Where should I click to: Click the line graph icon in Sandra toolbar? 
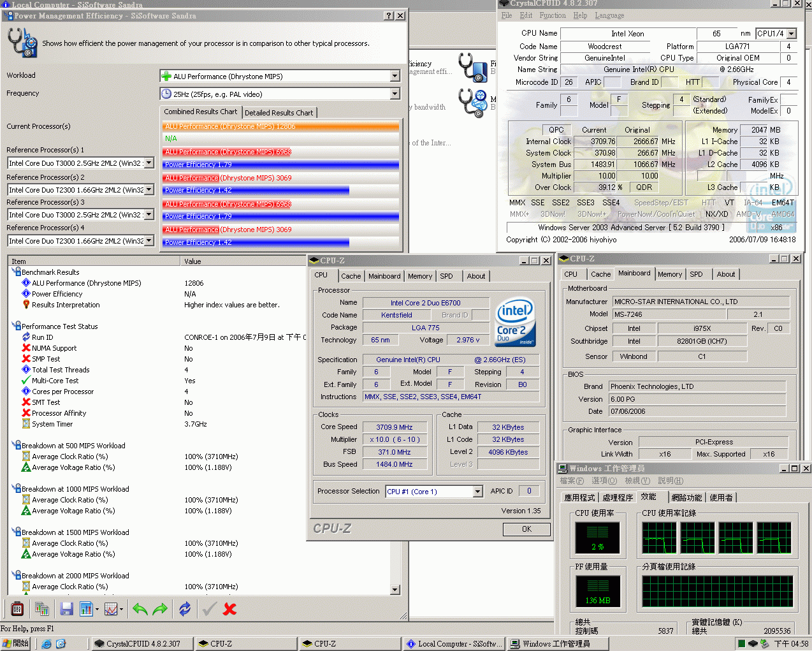pyautogui.click(x=111, y=609)
